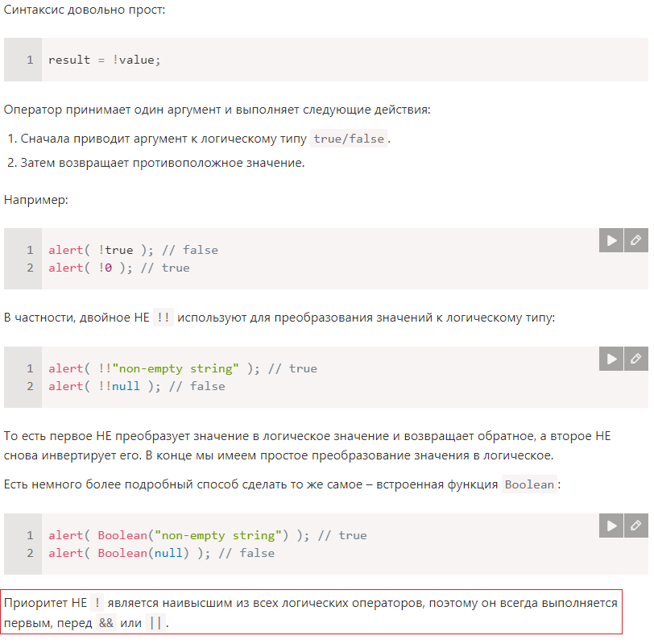Click the inline && operator snippet
Viewport: 654px width, 644px height.
click(x=106, y=623)
